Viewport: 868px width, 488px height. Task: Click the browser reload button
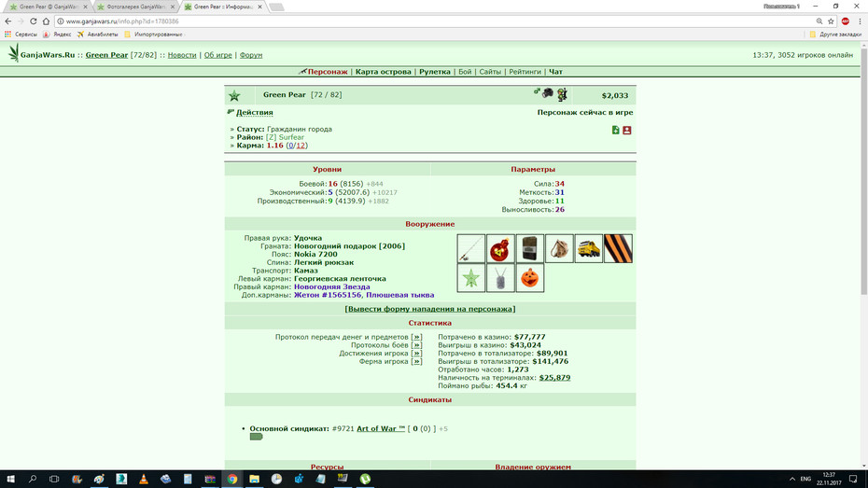tap(34, 21)
